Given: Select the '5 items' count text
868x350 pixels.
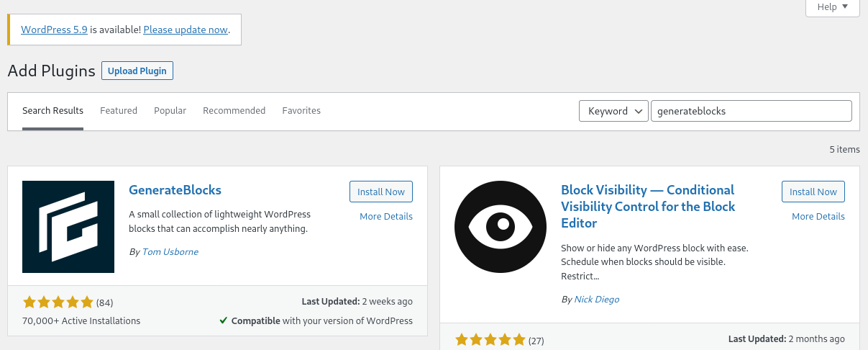Looking at the screenshot, I should click(844, 150).
